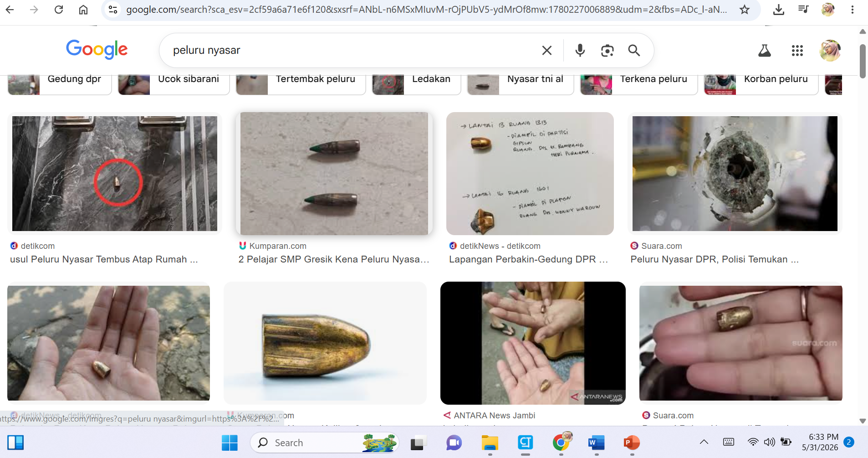Open the bullet on fingers Suara image

point(741,343)
